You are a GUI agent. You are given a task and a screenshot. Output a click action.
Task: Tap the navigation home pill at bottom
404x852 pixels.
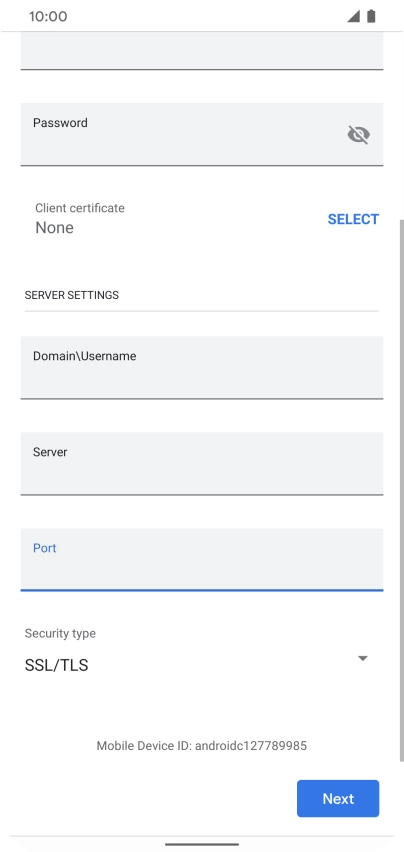[202, 844]
